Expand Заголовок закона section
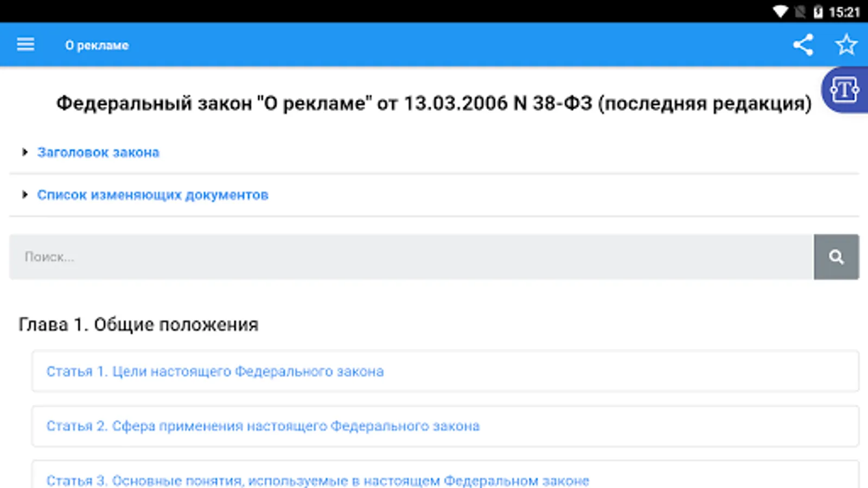This screenshot has width=868, height=488. pos(24,152)
